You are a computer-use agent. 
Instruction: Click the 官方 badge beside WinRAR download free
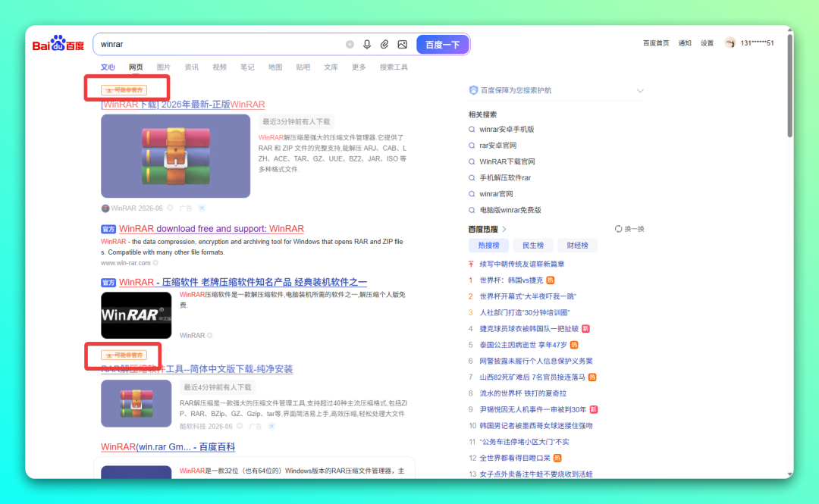(x=108, y=229)
